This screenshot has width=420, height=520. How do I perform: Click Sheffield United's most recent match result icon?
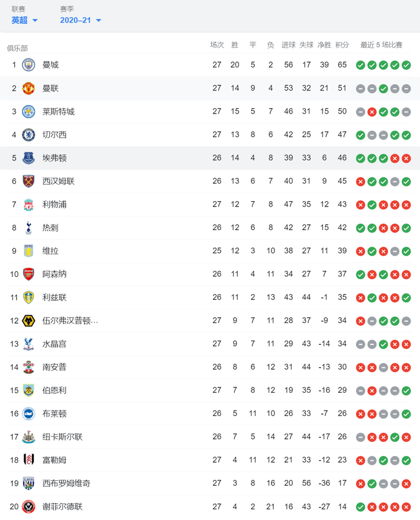coord(406,507)
